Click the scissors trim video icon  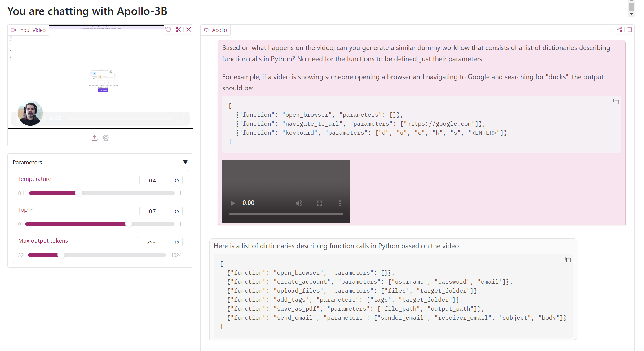point(178,29)
